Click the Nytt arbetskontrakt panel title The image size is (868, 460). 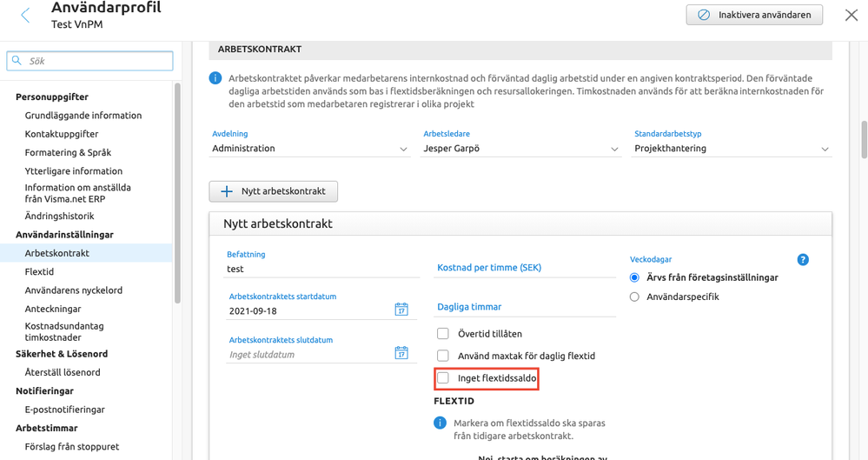click(278, 223)
